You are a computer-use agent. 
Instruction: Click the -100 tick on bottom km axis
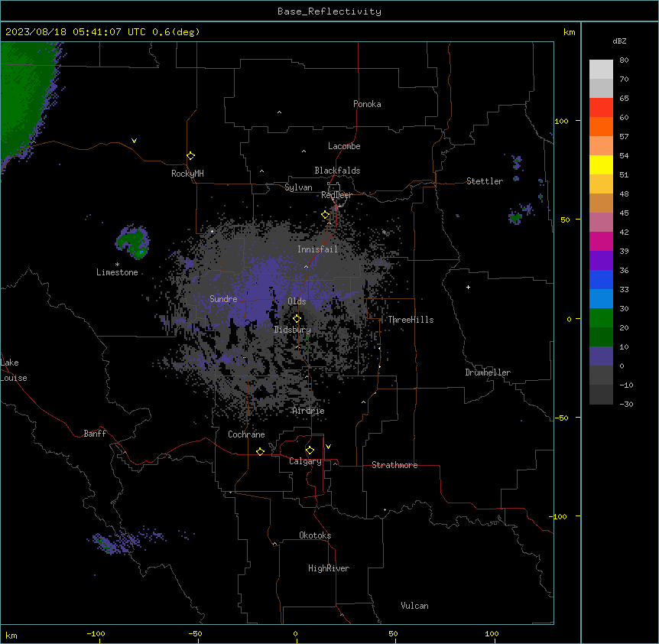96,633
